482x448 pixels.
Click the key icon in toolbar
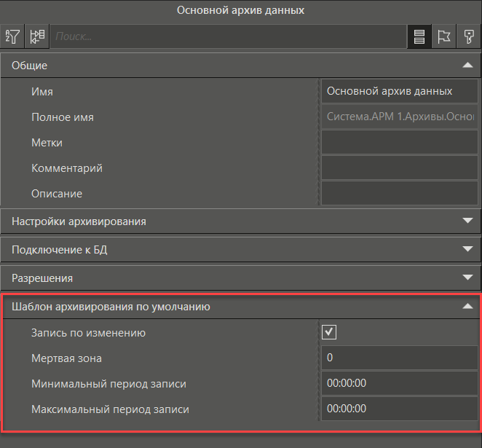(x=468, y=36)
